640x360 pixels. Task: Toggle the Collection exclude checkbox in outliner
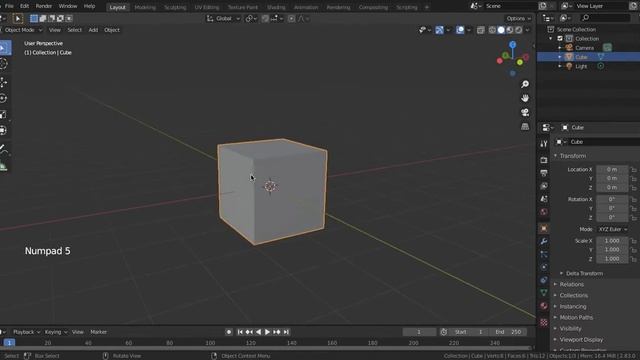coord(560,38)
